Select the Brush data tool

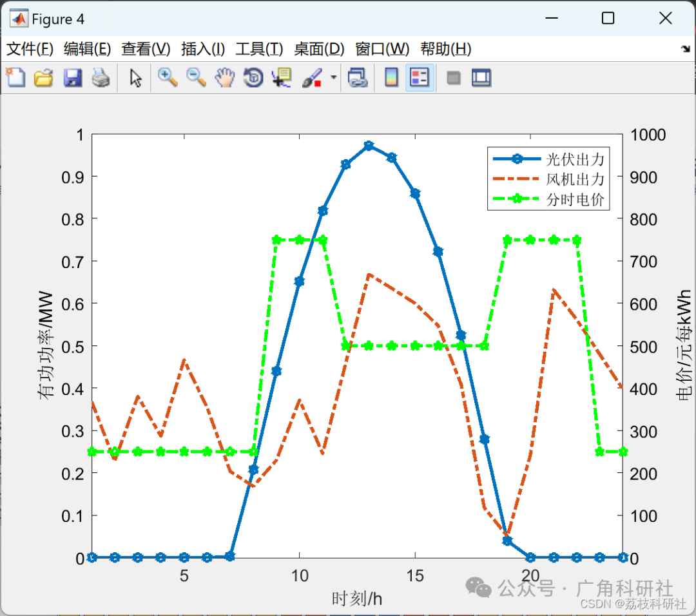pyautogui.click(x=312, y=78)
